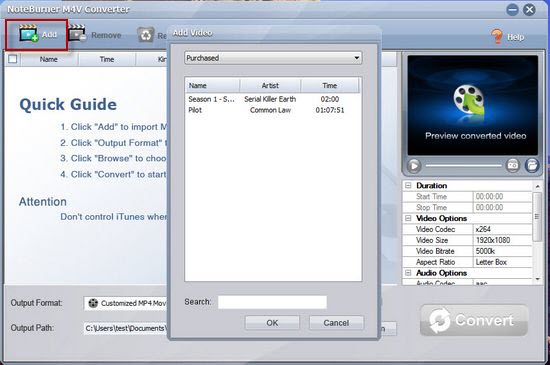This screenshot has height=365, width=550.
Task: Click the options panel scroll up arrow
Action: (538, 185)
